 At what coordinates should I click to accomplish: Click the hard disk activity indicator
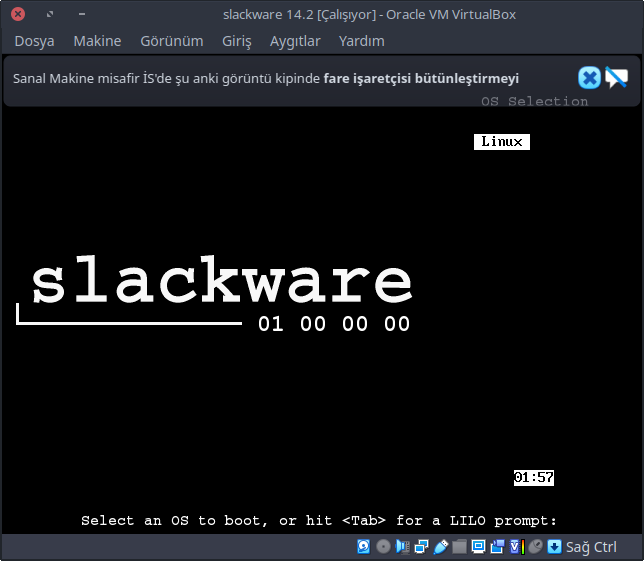363,547
